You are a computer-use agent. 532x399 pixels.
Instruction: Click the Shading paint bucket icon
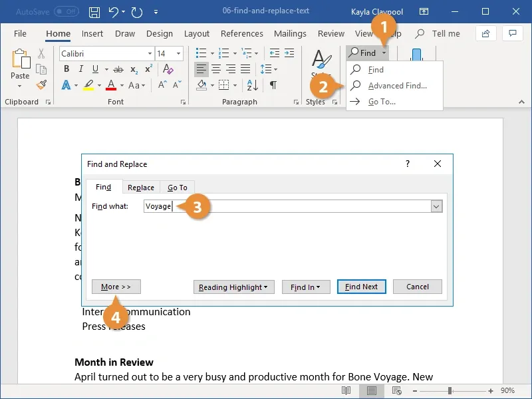(x=201, y=85)
